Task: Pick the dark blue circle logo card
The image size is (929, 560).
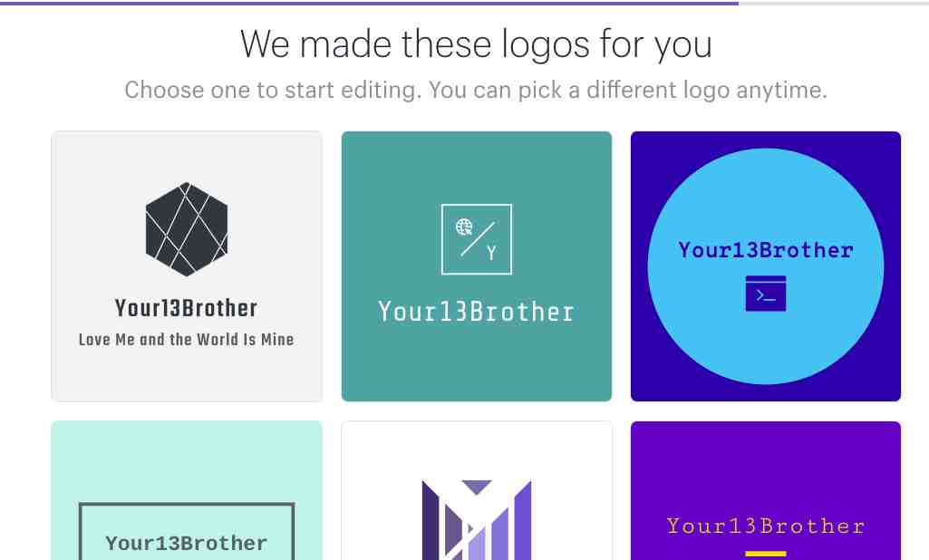Action: pyautogui.click(x=766, y=266)
